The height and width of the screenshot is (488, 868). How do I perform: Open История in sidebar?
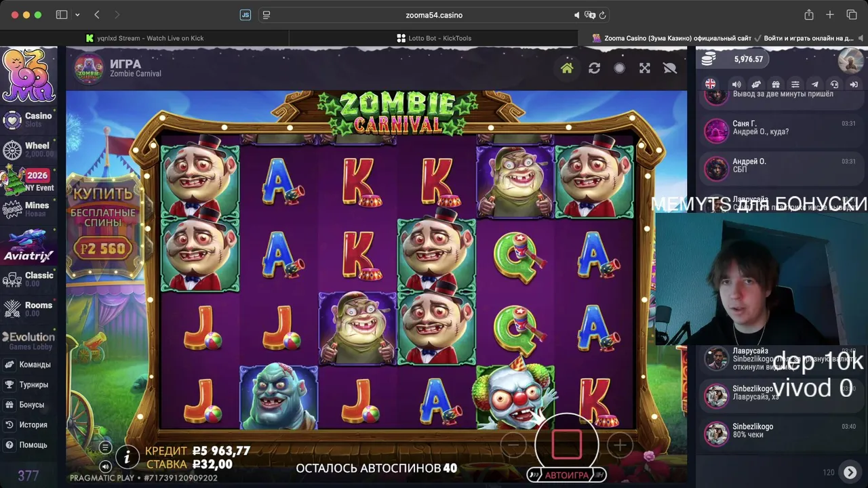26,425
